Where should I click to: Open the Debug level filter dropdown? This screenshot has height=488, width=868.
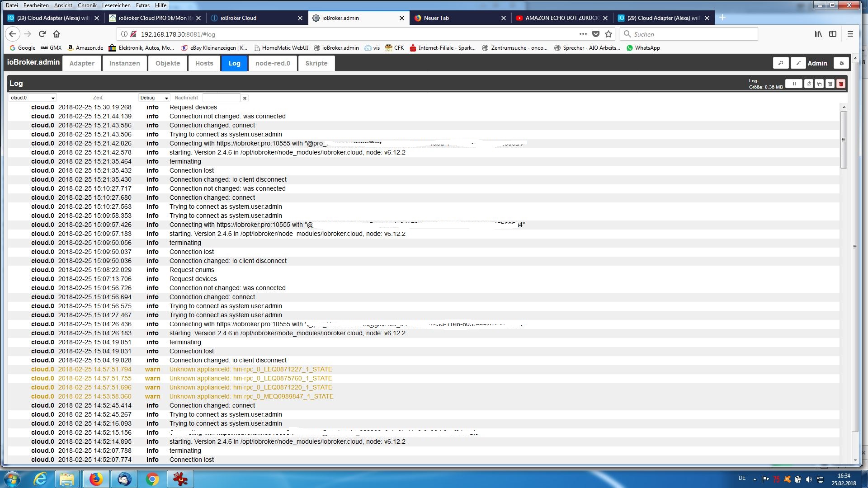coord(154,98)
